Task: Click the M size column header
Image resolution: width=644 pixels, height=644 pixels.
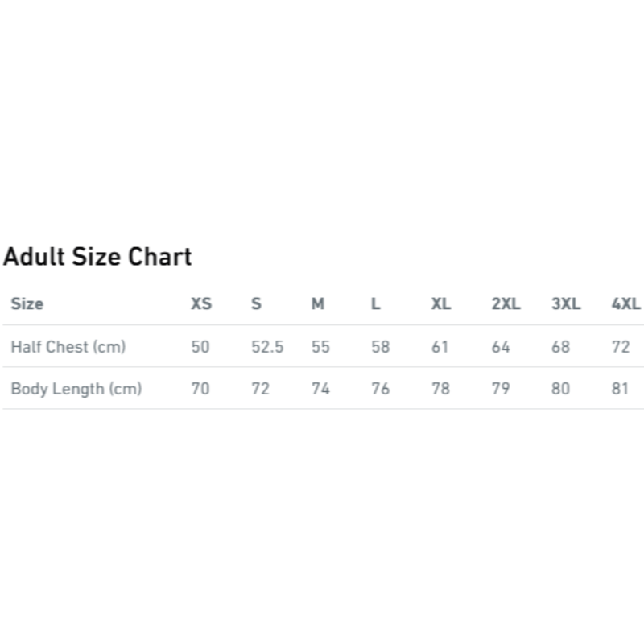Action: click(x=318, y=304)
